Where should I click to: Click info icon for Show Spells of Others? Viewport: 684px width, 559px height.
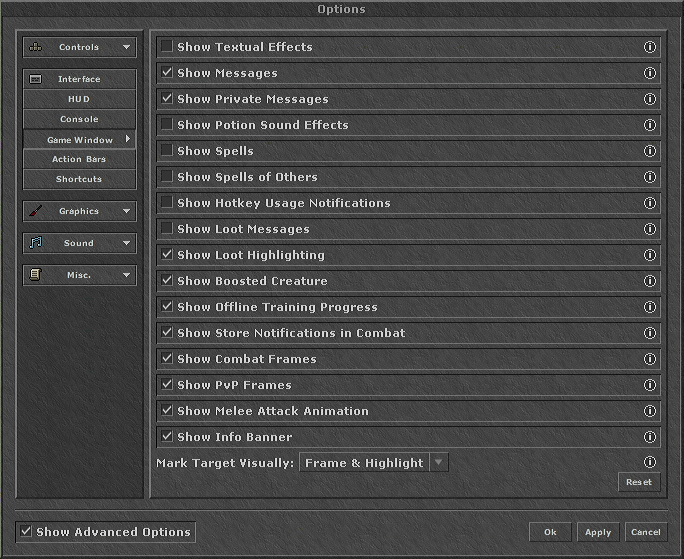click(x=650, y=177)
